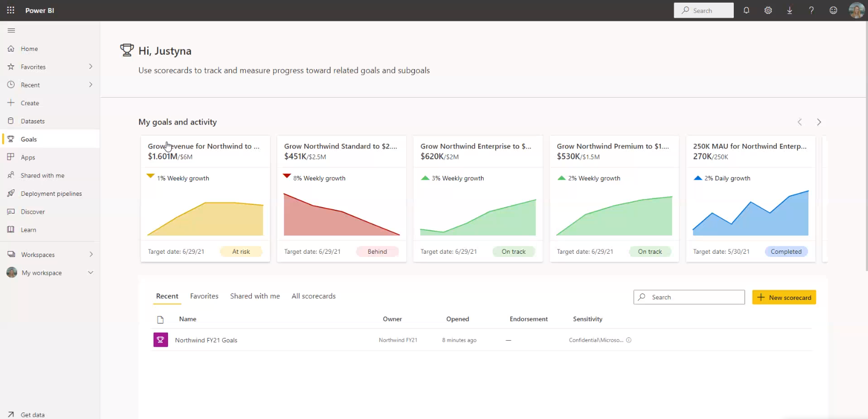Open Favorites in sidebar
Image resolution: width=868 pixels, height=419 pixels.
click(50, 67)
